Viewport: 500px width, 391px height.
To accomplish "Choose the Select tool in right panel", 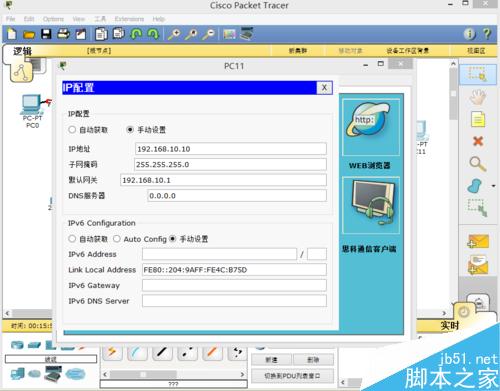I will 478,74.
